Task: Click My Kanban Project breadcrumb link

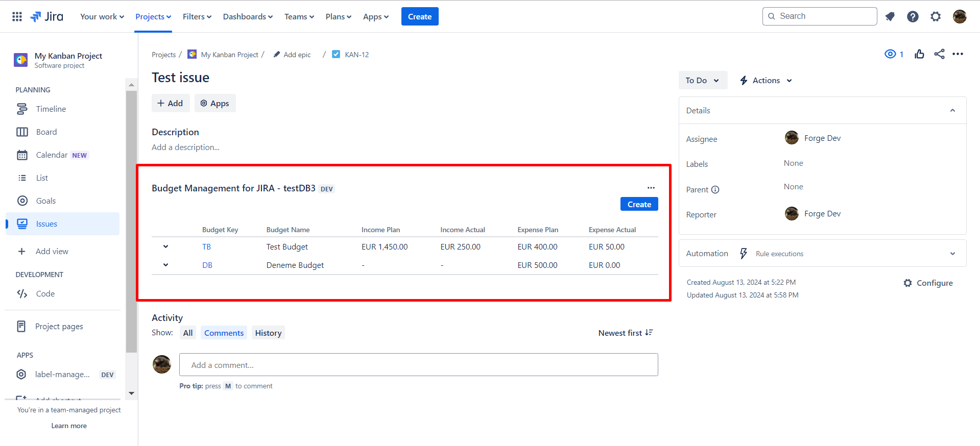Action: (x=229, y=55)
